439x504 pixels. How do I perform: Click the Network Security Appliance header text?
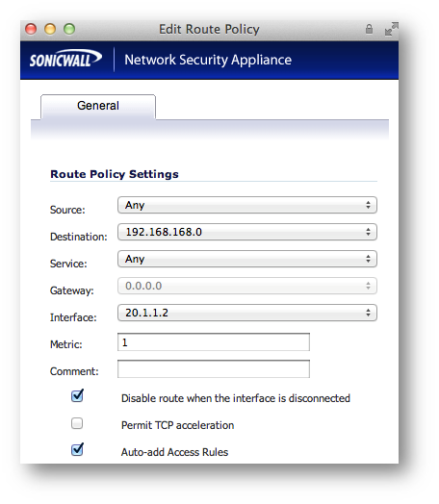pyautogui.click(x=208, y=60)
